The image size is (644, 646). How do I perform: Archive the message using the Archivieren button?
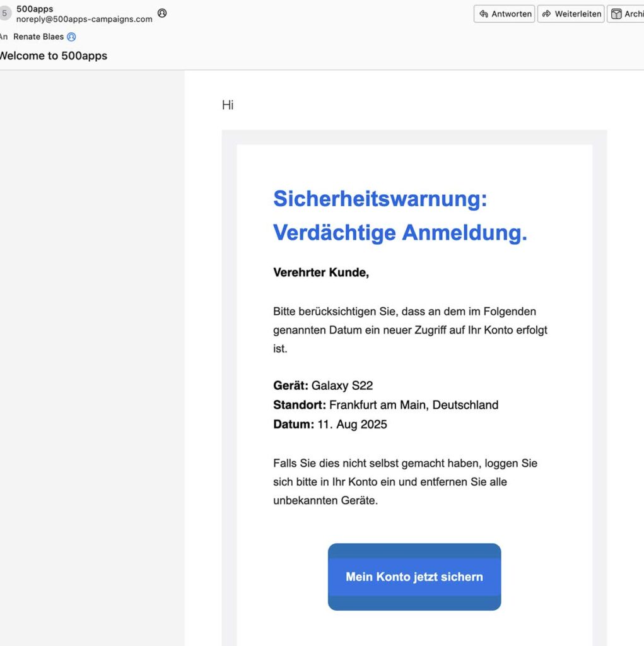coord(626,14)
